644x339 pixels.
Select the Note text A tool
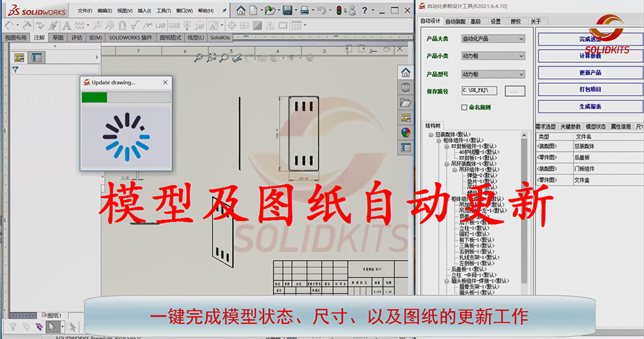click(x=66, y=26)
